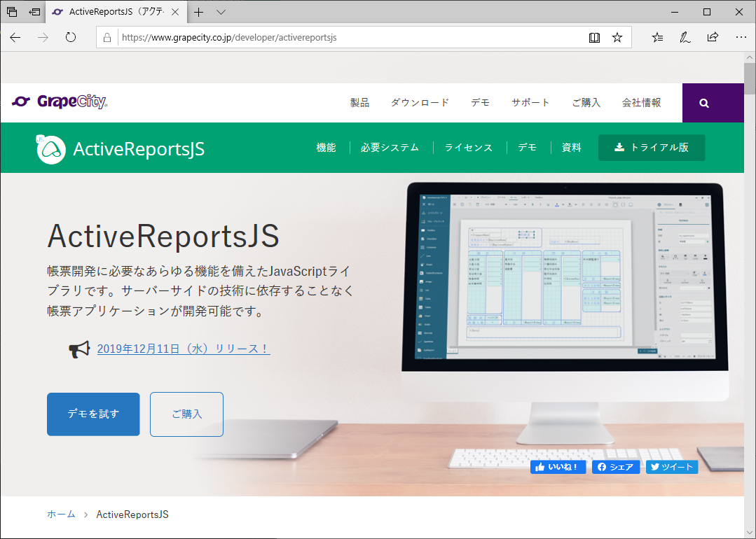Go to ホーム breadcrumb link
Screen dimensions: 756x539
(61, 514)
